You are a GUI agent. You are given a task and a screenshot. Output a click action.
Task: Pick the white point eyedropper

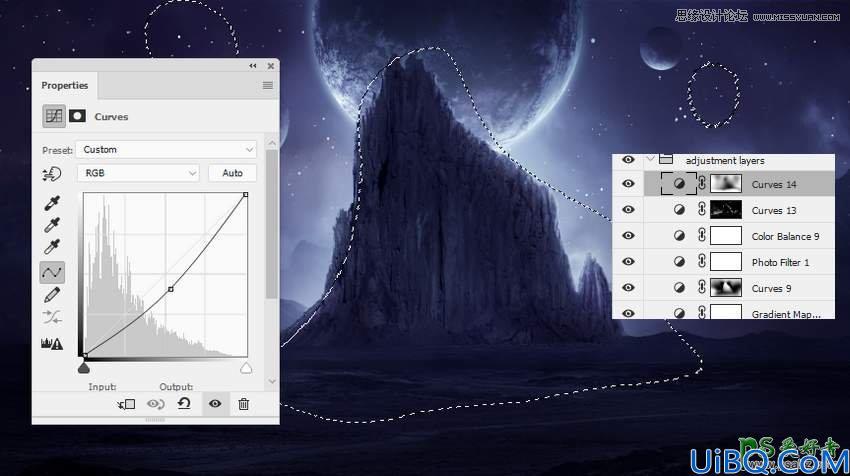[52, 247]
